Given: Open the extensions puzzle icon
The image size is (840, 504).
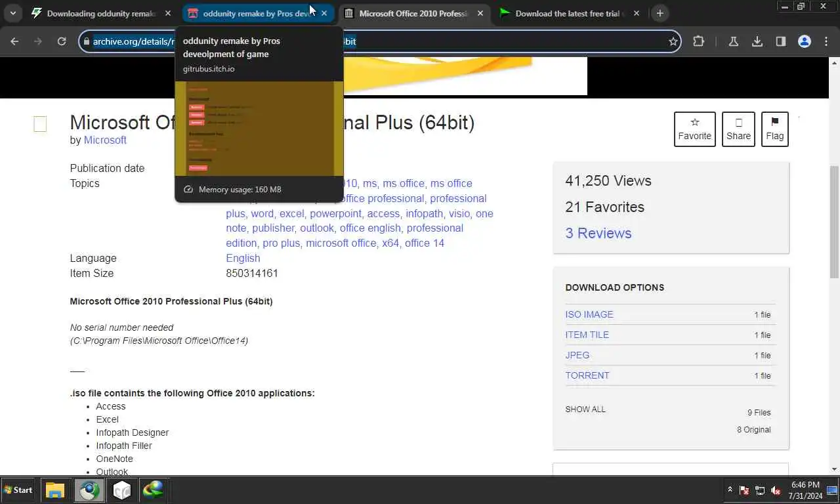Looking at the screenshot, I should (698, 41).
